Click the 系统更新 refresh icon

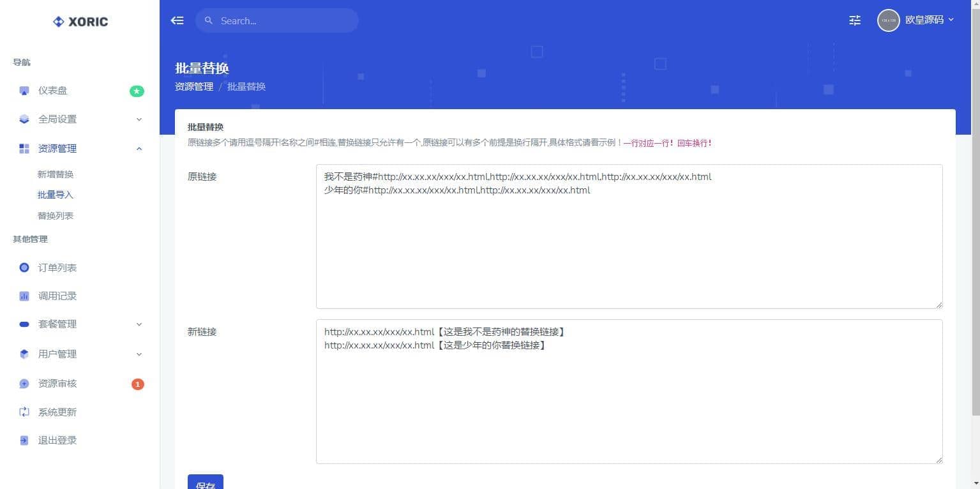coord(24,412)
